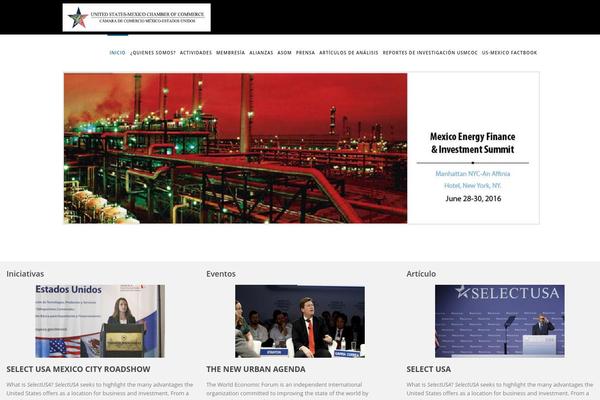Click the slider position dot under summit title

point(473,163)
